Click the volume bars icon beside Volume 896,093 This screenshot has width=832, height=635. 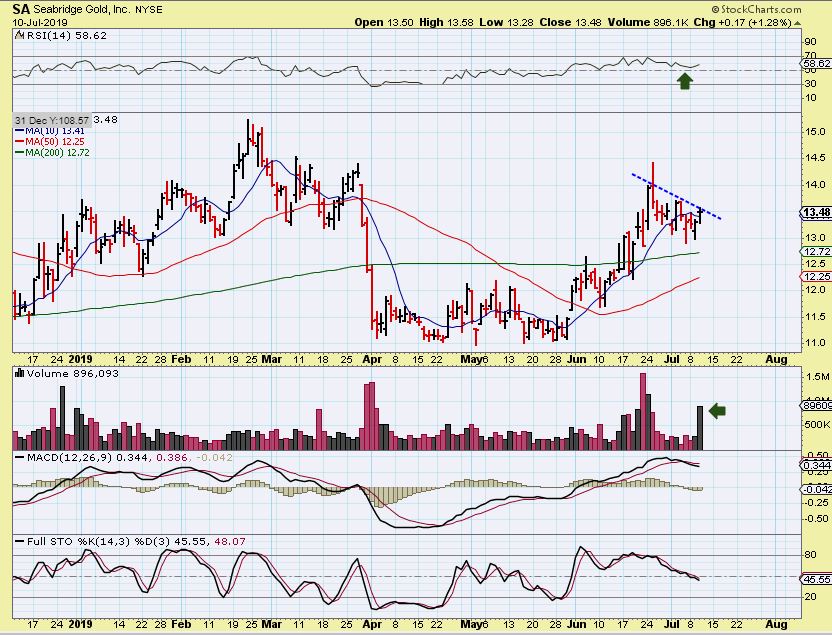coord(19,373)
